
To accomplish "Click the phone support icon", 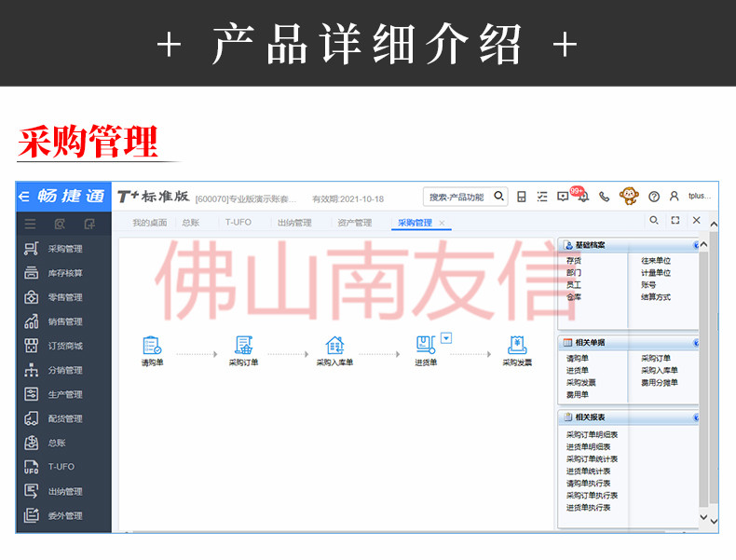I will pos(604,197).
